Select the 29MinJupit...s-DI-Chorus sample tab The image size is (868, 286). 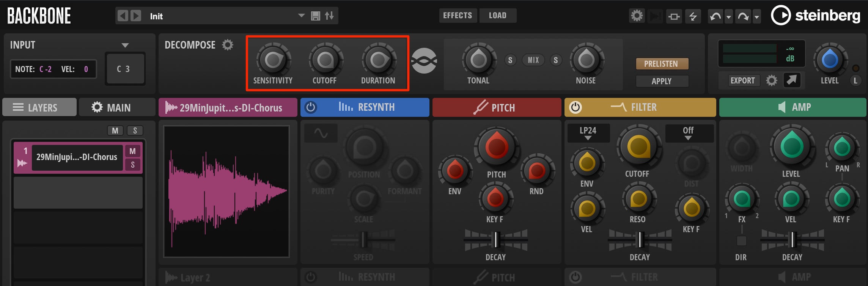[228, 107]
